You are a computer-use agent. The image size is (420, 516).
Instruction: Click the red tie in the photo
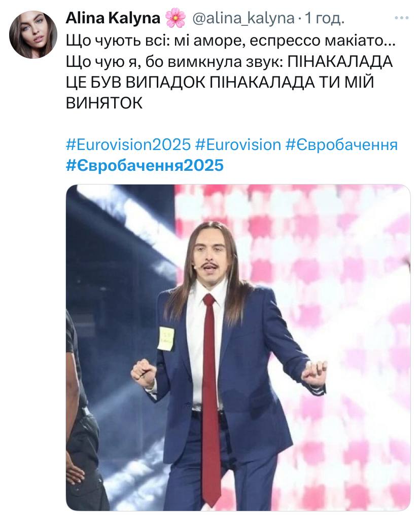[211, 395]
